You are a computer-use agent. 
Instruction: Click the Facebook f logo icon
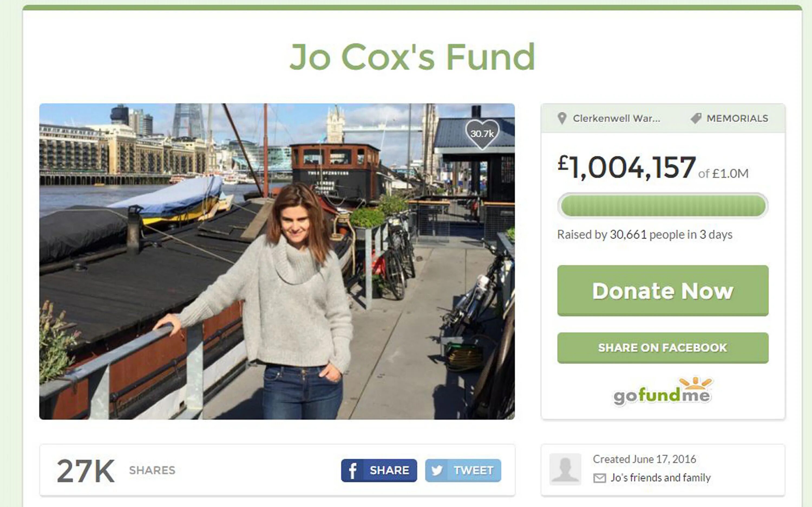click(353, 471)
